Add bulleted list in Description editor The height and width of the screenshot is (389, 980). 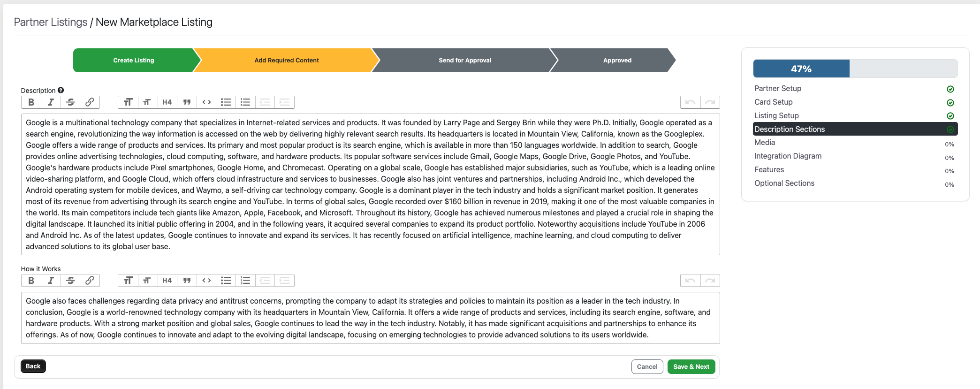pos(226,102)
